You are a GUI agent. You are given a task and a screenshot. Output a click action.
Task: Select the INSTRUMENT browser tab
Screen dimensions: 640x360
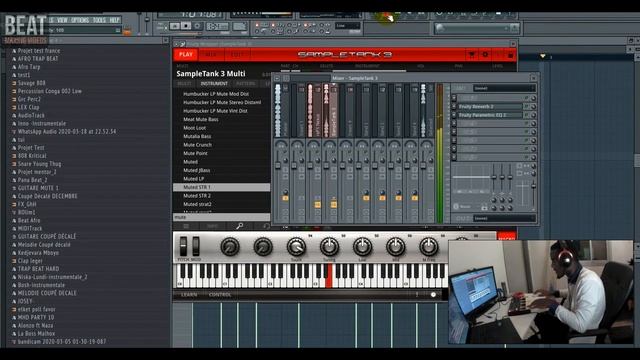tap(214, 84)
